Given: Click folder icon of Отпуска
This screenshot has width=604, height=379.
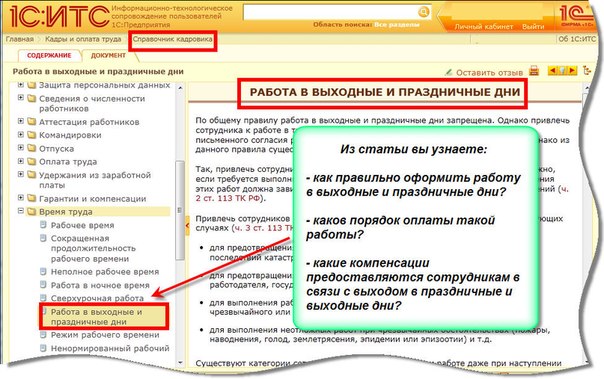Looking at the screenshot, I should tap(32, 149).
